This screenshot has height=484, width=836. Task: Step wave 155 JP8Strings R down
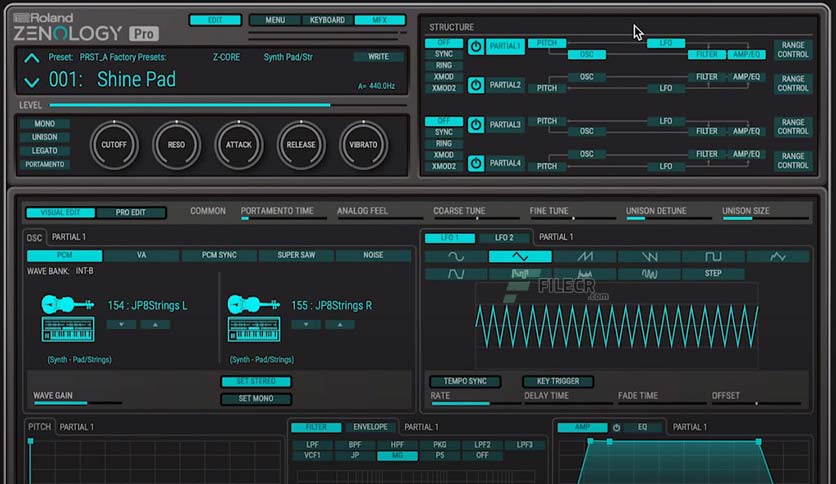click(x=306, y=325)
